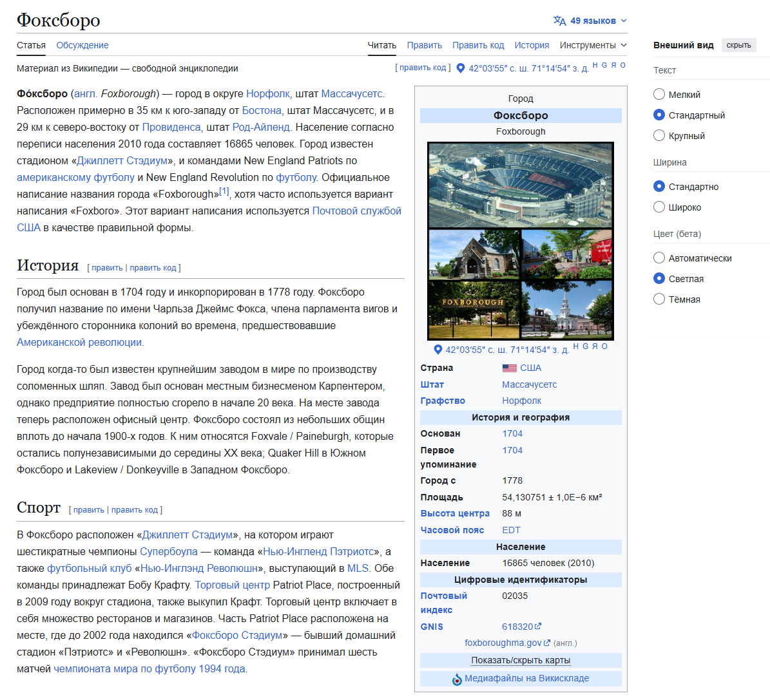770x700 pixels.
Task: Select Широко page width
Action: tap(659, 207)
